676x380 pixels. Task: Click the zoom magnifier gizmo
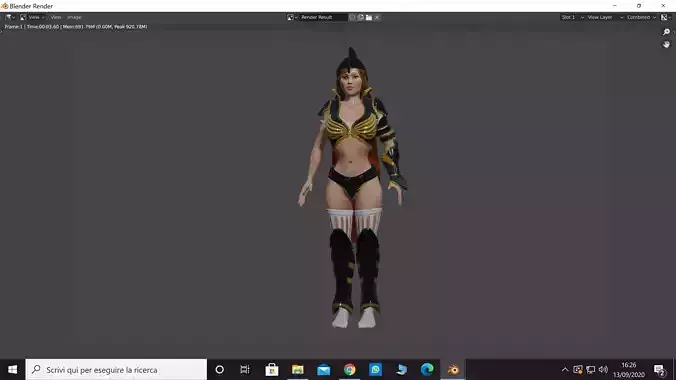(667, 32)
